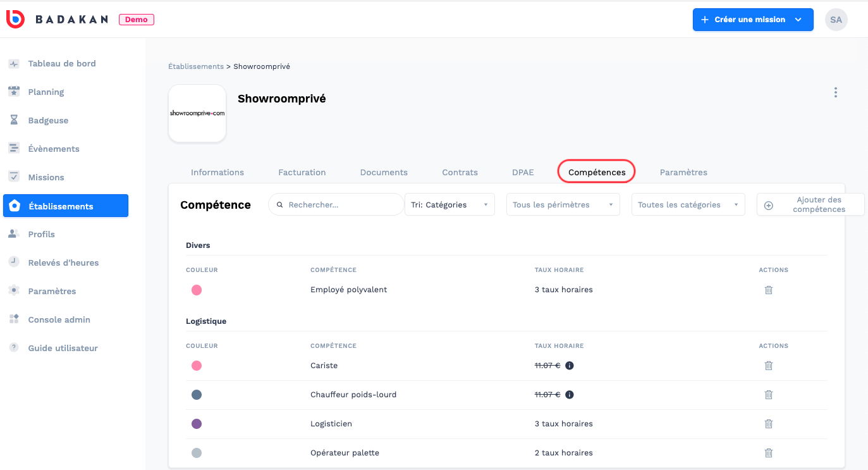The image size is (868, 470).
Task: Open Guide utilisateur in the sidebar
Action: click(63, 348)
